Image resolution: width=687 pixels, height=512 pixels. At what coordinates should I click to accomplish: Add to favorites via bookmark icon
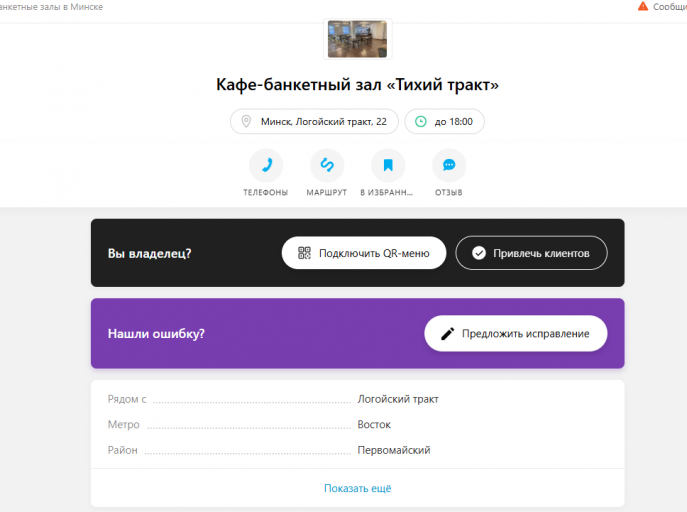(x=388, y=165)
